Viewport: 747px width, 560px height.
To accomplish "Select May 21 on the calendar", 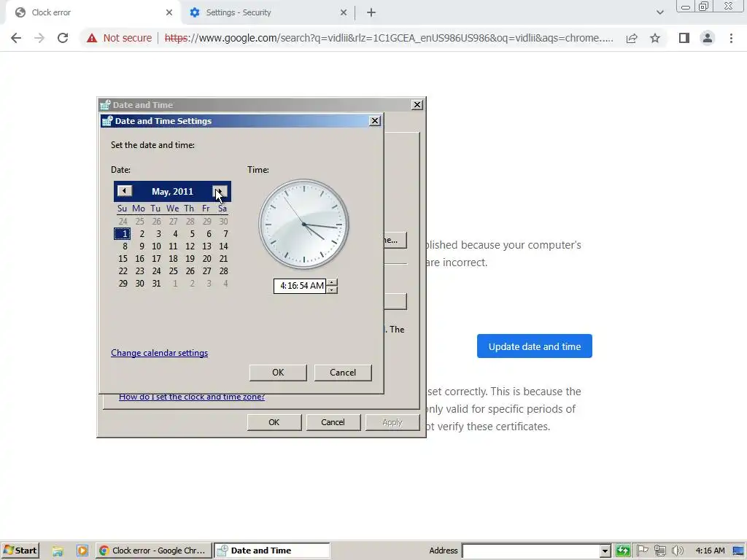I will tap(223, 259).
